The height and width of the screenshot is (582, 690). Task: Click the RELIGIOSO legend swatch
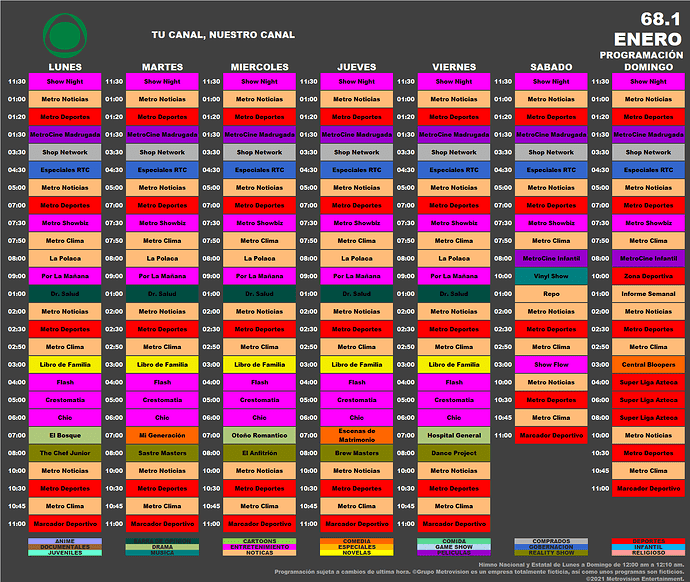[x=649, y=553]
